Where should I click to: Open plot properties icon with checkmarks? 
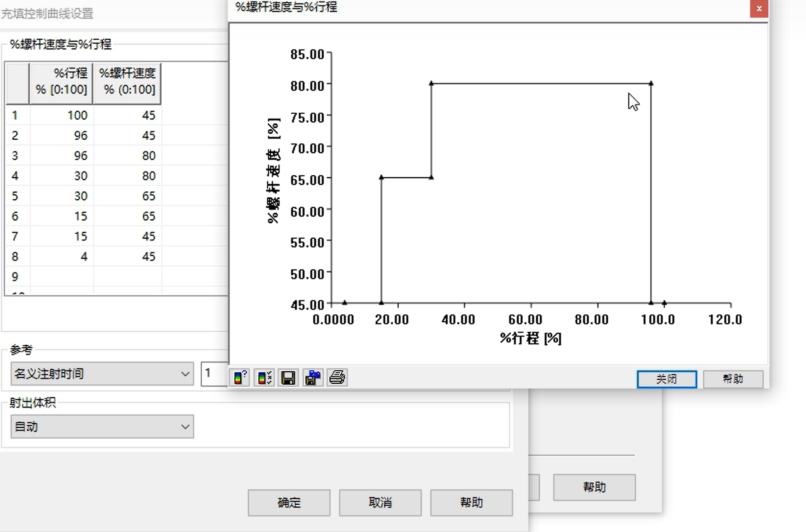[x=264, y=377]
